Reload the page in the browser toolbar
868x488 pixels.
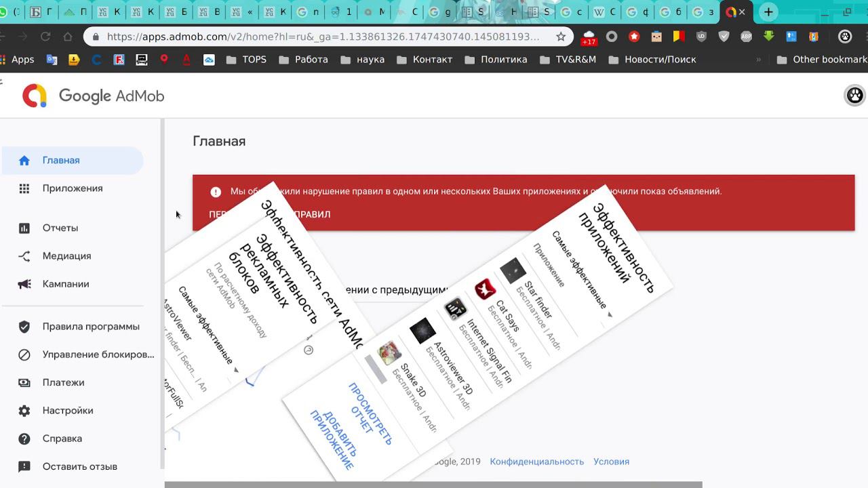(x=45, y=37)
